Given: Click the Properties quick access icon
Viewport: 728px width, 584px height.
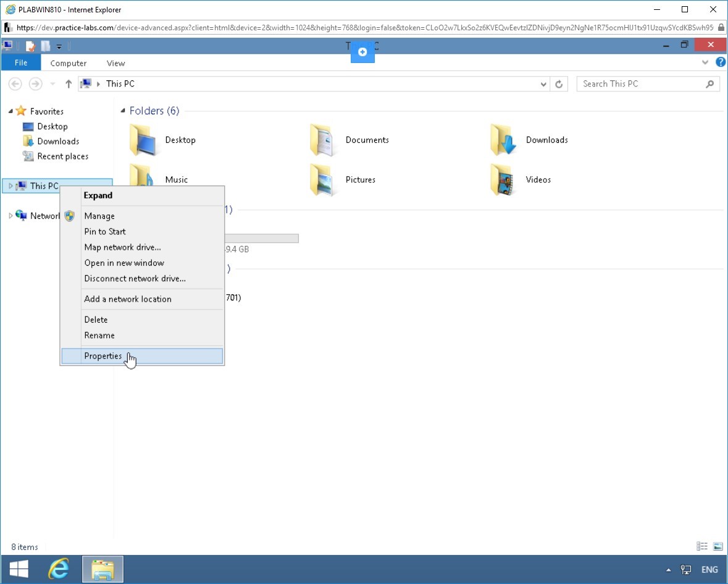Looking at the screenshot, I should tap(30, 46).
